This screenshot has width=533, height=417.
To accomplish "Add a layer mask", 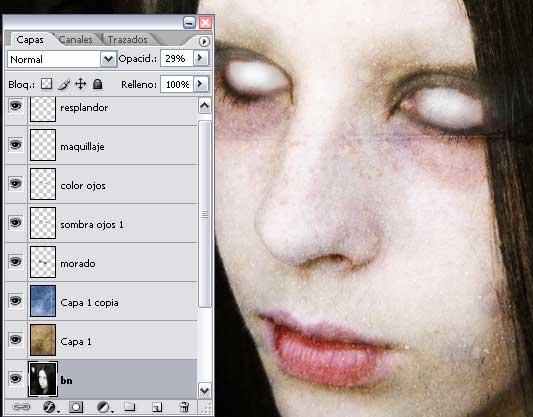I will tap(76, 406).
